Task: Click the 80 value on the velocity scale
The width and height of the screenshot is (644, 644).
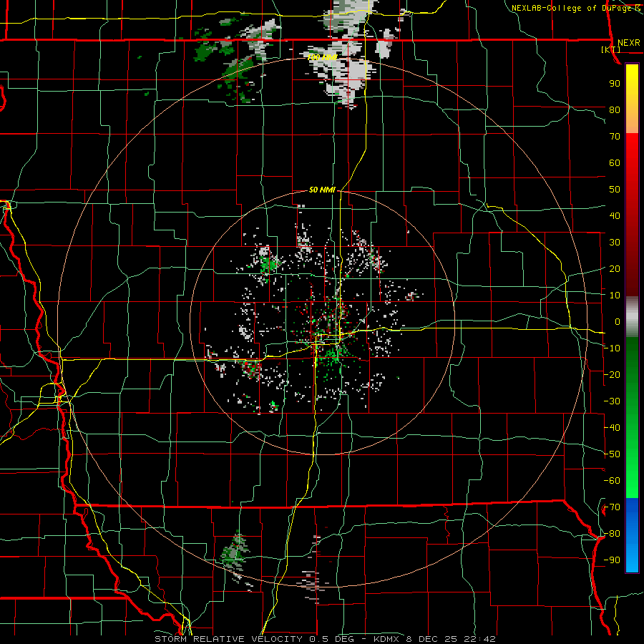Action: coord(615,110)
